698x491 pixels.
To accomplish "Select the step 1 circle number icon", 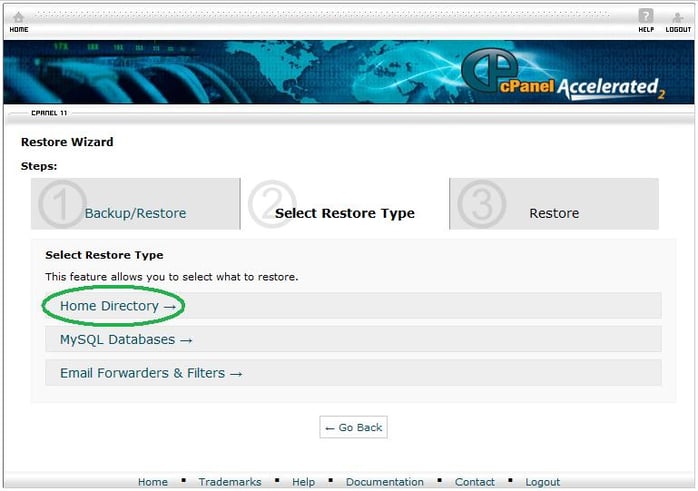I will tap(62, 204).
